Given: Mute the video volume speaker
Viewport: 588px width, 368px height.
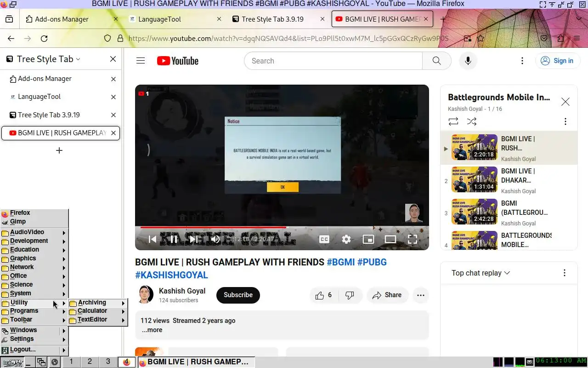Looking at the screenshot, I should tap(215, 239).
